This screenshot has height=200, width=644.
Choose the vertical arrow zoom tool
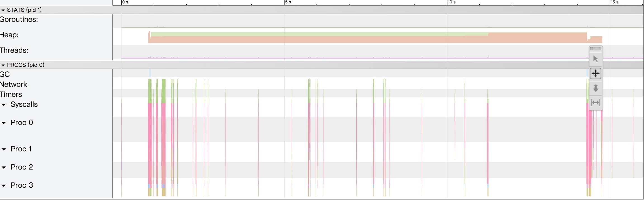coord(595,88)
